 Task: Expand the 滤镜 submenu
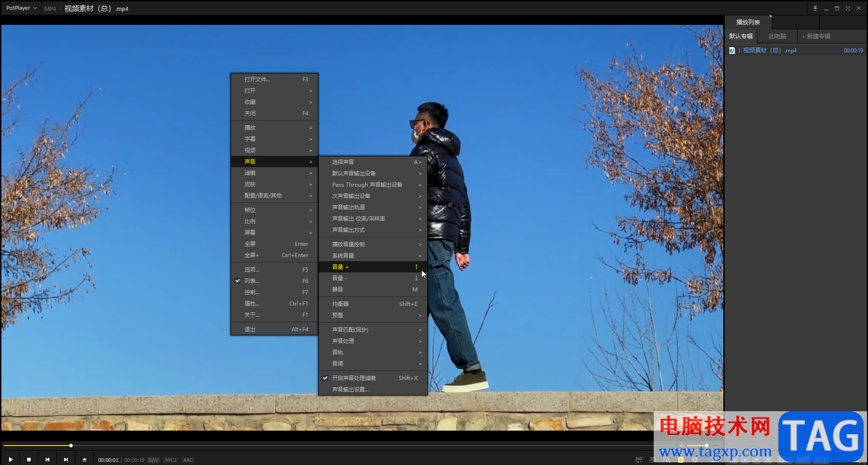click(274, 173)
